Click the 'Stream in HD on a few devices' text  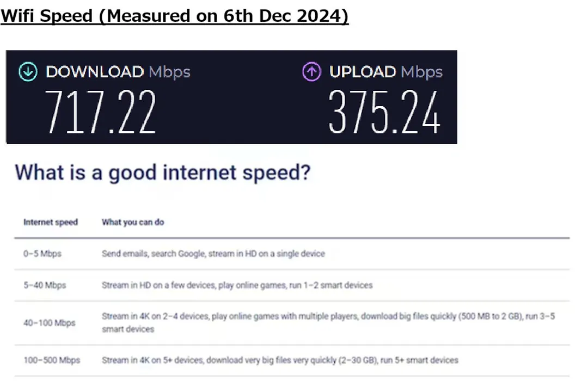237,285
